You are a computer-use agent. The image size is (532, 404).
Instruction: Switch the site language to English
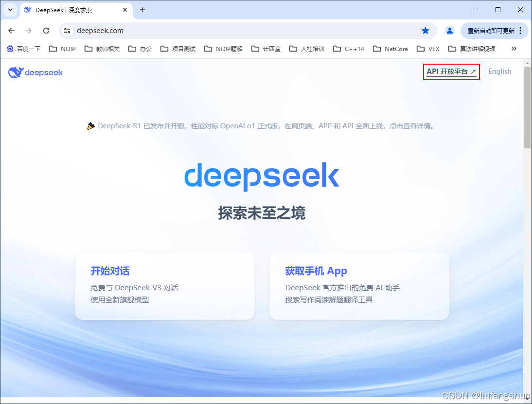coord(500,71)
